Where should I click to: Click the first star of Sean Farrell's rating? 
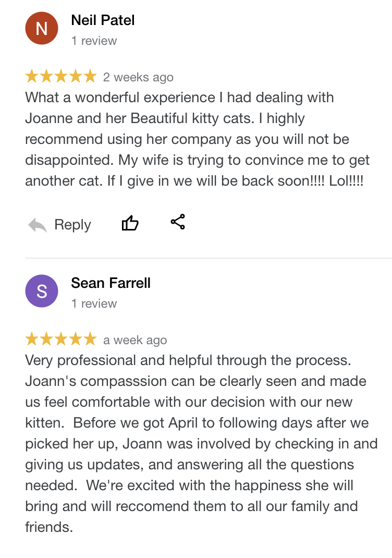[32, 339]
